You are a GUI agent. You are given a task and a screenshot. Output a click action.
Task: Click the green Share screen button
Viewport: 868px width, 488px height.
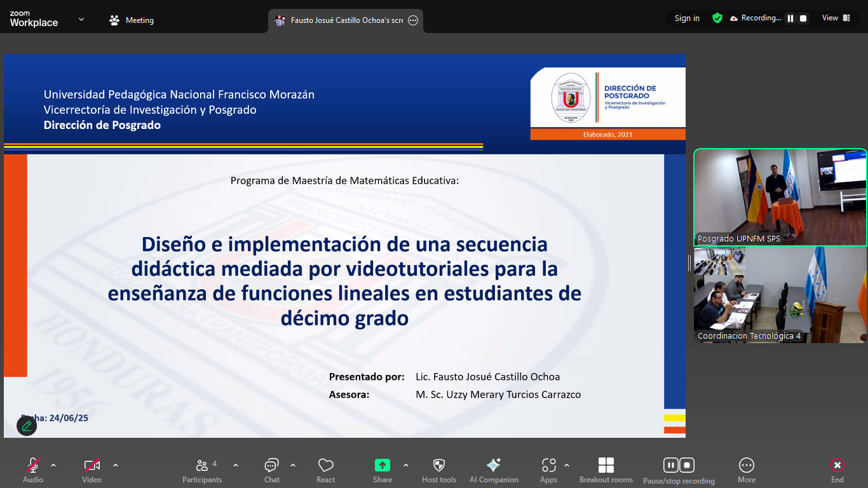(383, 470)
